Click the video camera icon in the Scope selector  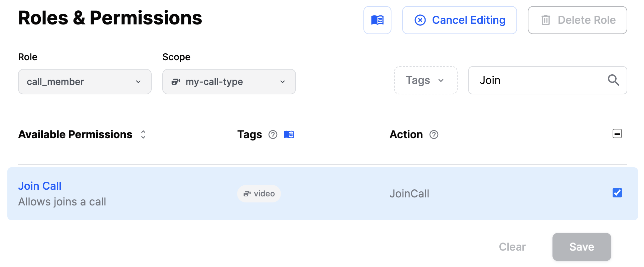[176, 81]
